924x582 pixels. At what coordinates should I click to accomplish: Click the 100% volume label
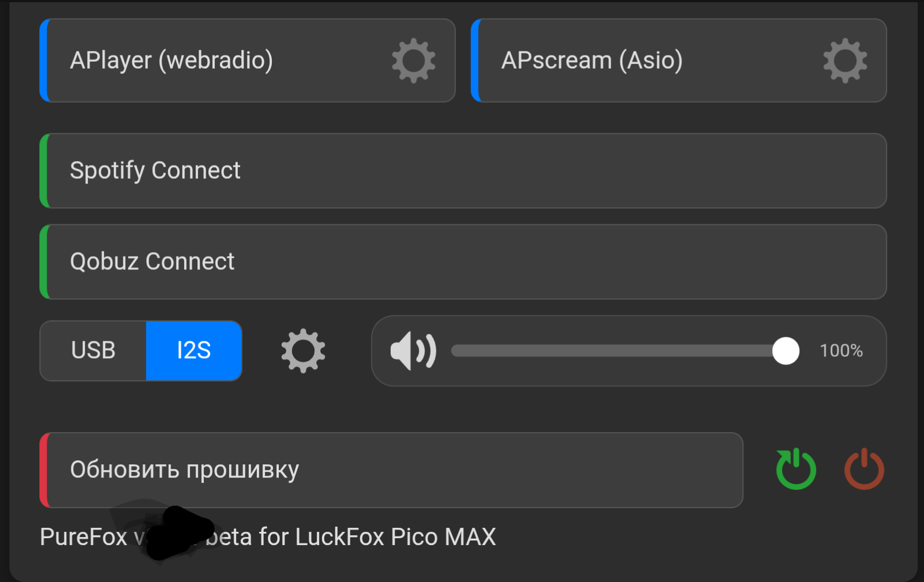[841, 351]
